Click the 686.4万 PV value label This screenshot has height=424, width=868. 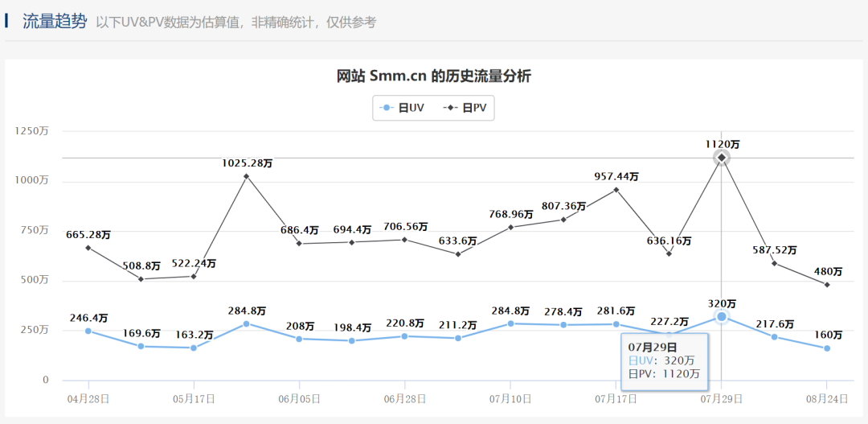[300, 229]
